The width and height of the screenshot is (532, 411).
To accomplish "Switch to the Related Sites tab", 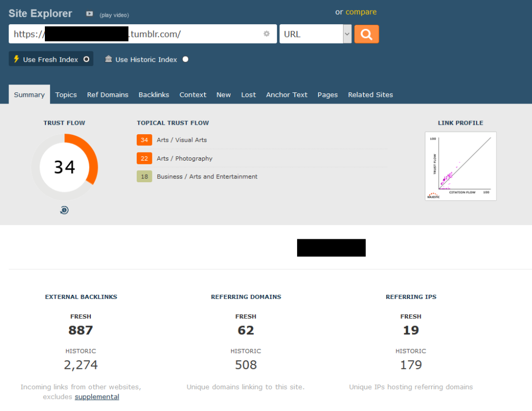I will pyautogui.click(x=370, y=95).
